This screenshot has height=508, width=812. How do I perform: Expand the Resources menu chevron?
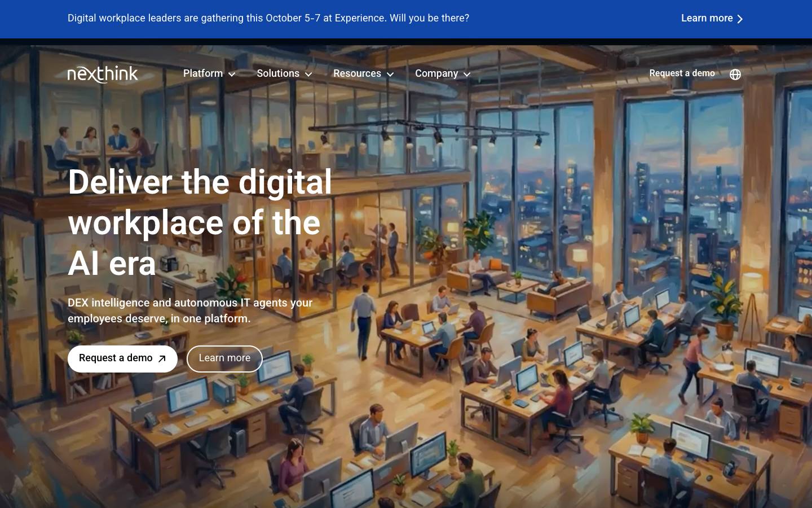[390, 75]
